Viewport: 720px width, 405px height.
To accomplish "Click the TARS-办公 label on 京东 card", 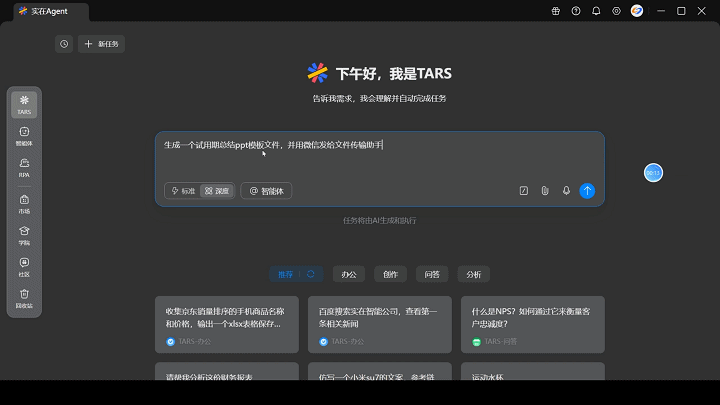I will point(194,342).
